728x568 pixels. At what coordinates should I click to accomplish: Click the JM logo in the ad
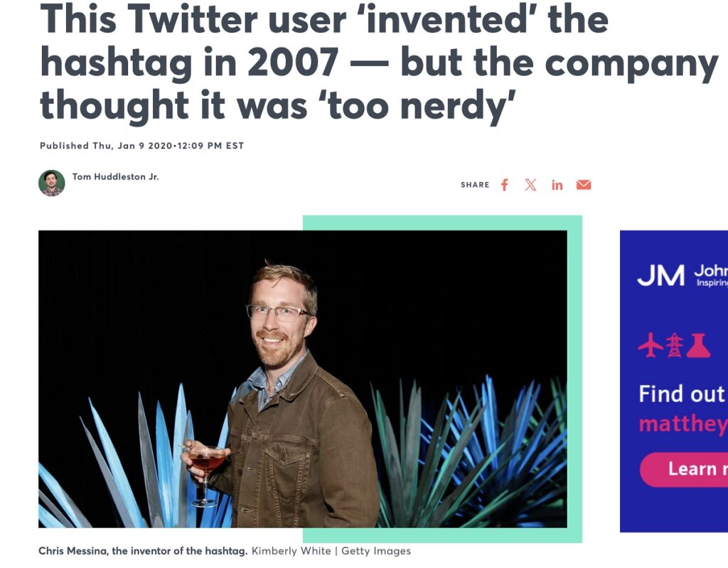660,276
